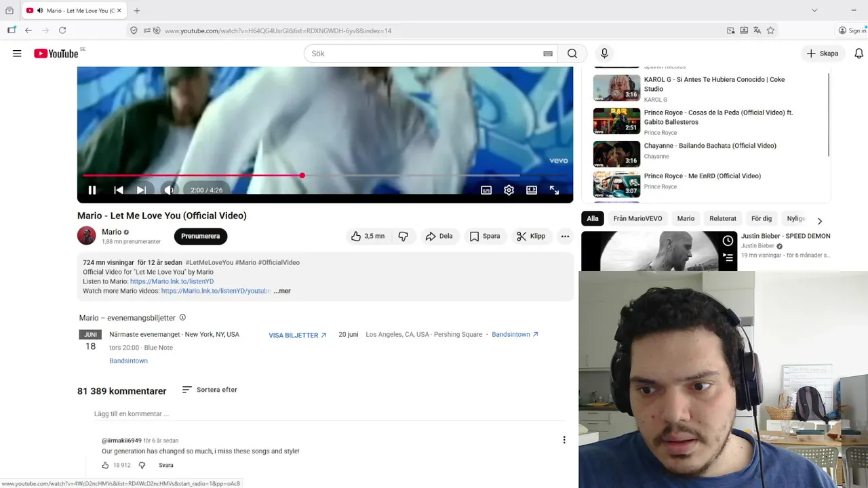The width and height of the screenshot is (868, 488).
Task: Click the add comment field
Action: (x=330, y=413)
